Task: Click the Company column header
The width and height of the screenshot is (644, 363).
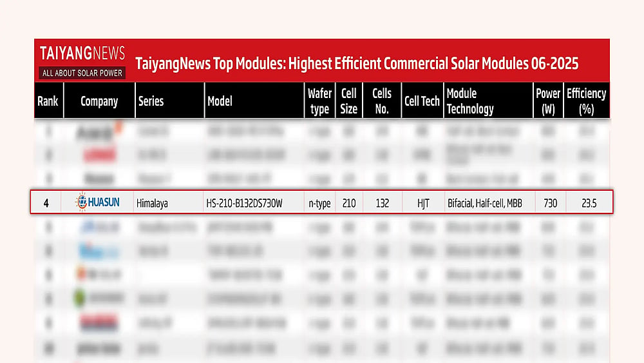Action: click(x=99, y=101)
